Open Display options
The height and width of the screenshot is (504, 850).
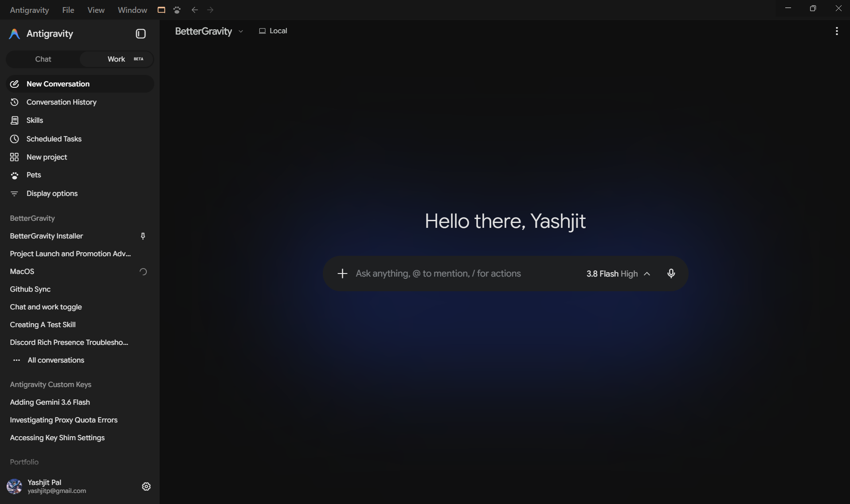pos(80,193)
